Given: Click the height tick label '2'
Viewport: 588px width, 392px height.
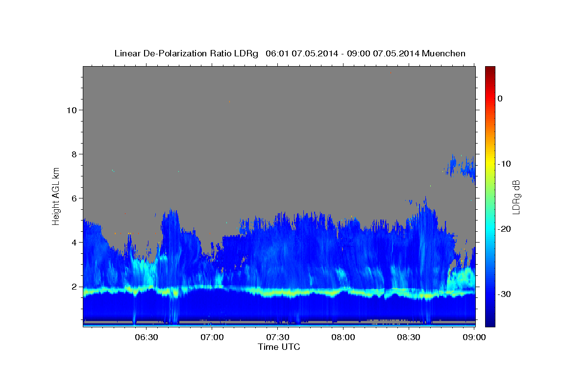Looking at the screenshot, I should coord(74,286).
